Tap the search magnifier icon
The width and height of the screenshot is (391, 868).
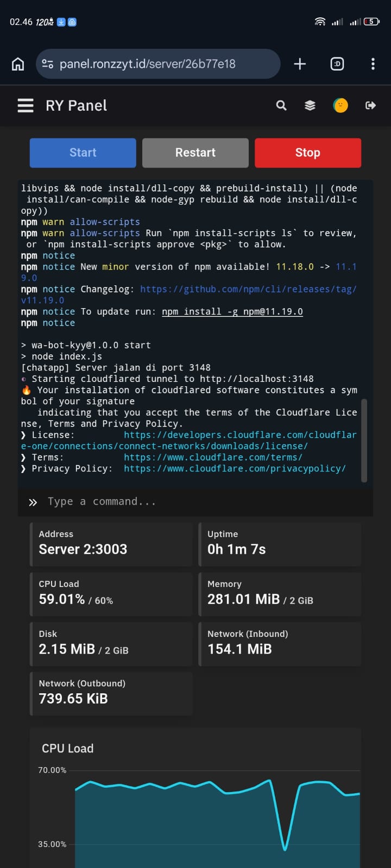click(x=281, y=105)
